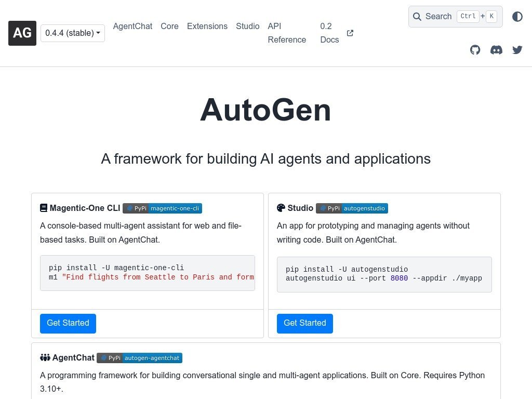The width and height of the screenshot is (532, 399).
Task: Click the AgentChat people icon
Action: tap(45, 357)
